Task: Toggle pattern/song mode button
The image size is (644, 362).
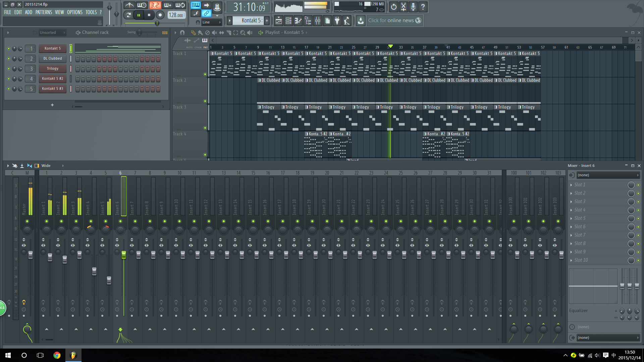Action: (128, 15)
